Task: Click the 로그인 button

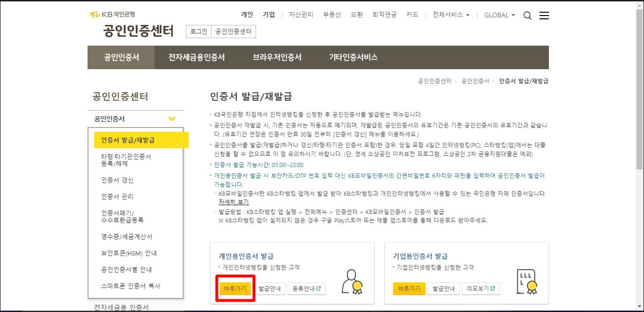Action: coord(199,32)
